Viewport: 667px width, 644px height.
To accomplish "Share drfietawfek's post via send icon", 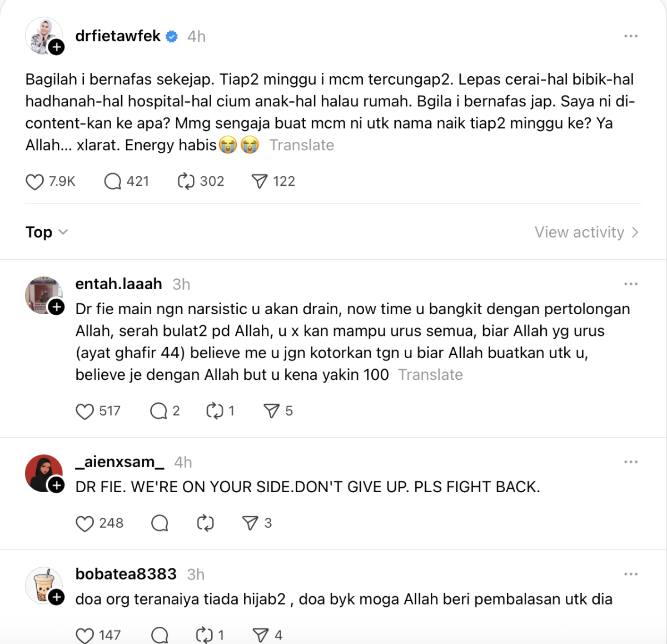I will click(260, 181).
